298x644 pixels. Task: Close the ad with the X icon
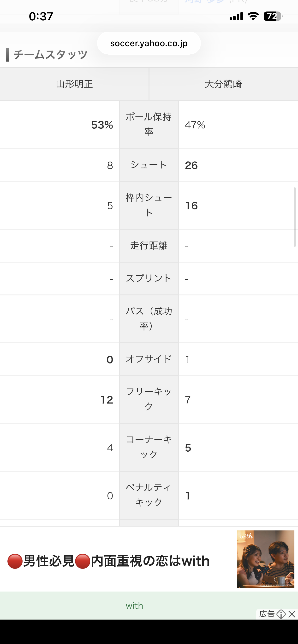click(x=292, y=614)
